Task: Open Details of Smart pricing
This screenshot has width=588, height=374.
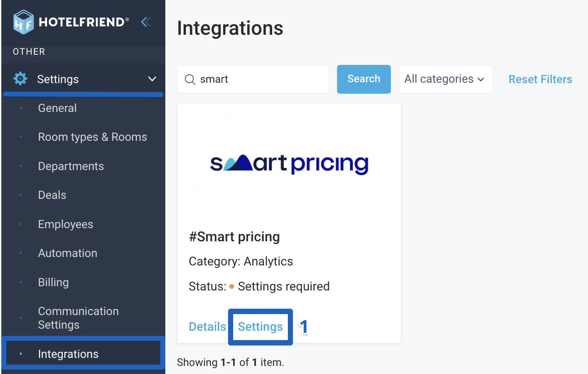Action: pyautogui.click(x=207, y=327)
